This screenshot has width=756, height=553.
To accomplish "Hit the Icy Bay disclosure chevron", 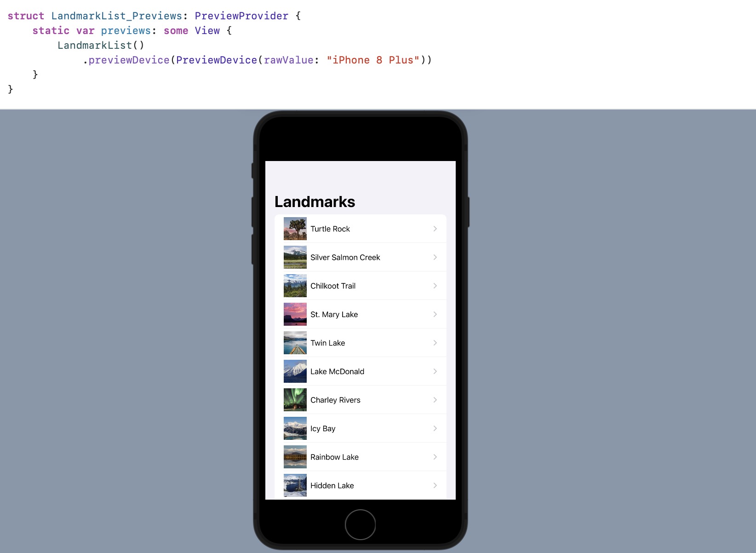I will pos(435,428).
